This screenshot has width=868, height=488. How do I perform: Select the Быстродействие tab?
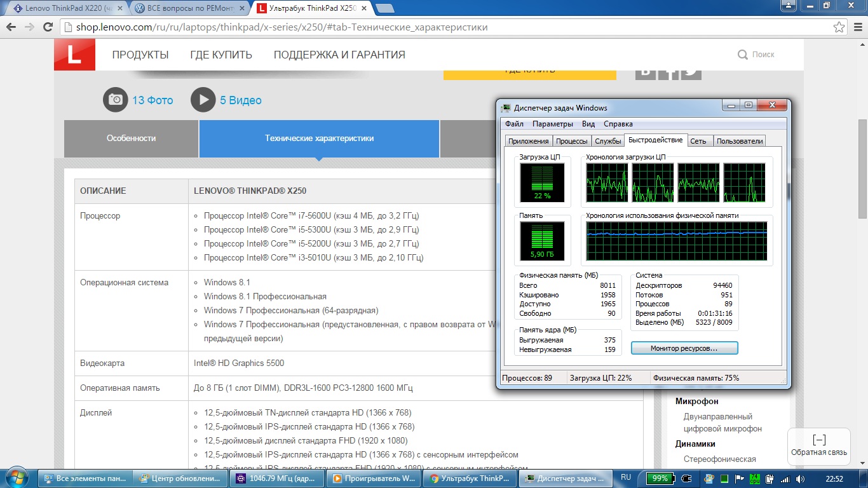tap(656, 140)
